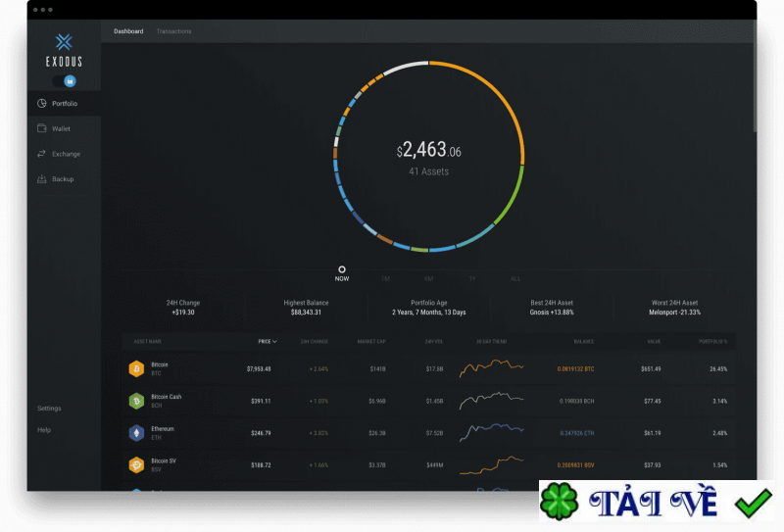Viewport: 784px width, 532px height.
Task: Select the 1M timeline period
Action: (385, 278)
